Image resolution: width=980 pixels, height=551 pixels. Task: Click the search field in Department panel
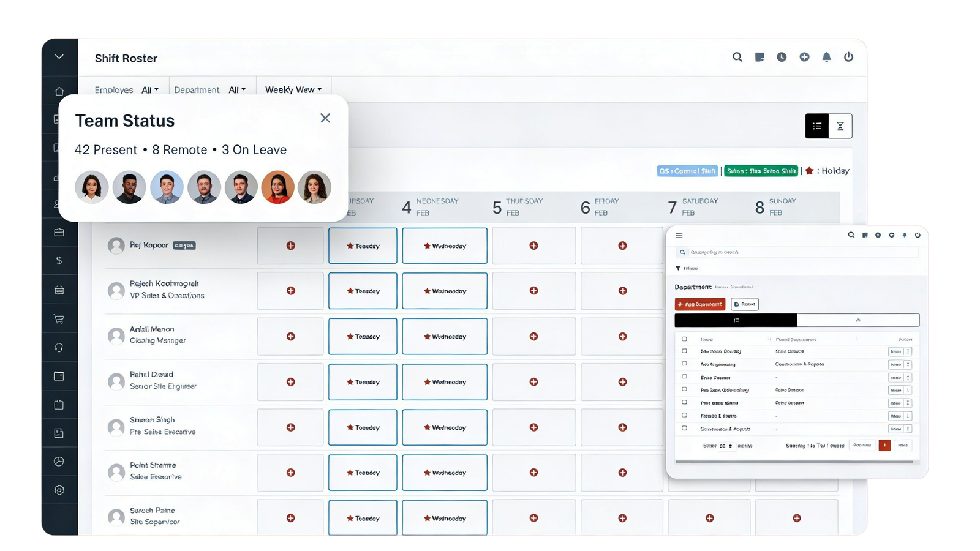796,252
